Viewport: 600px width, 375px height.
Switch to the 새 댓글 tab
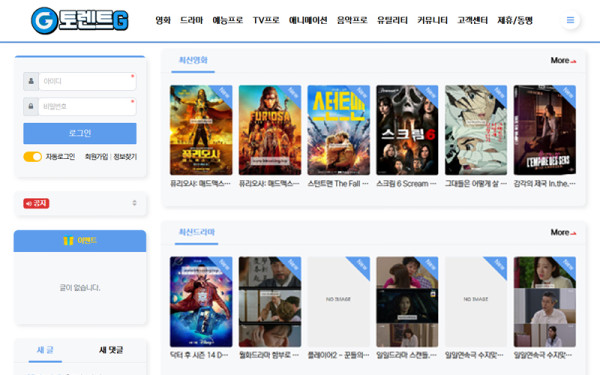click(111, 350)
